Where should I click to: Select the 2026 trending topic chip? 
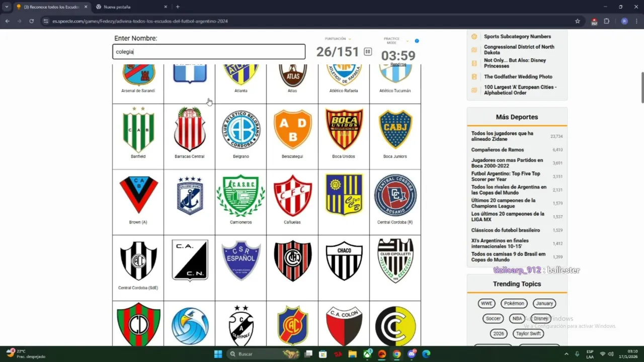tap(499, 334)
